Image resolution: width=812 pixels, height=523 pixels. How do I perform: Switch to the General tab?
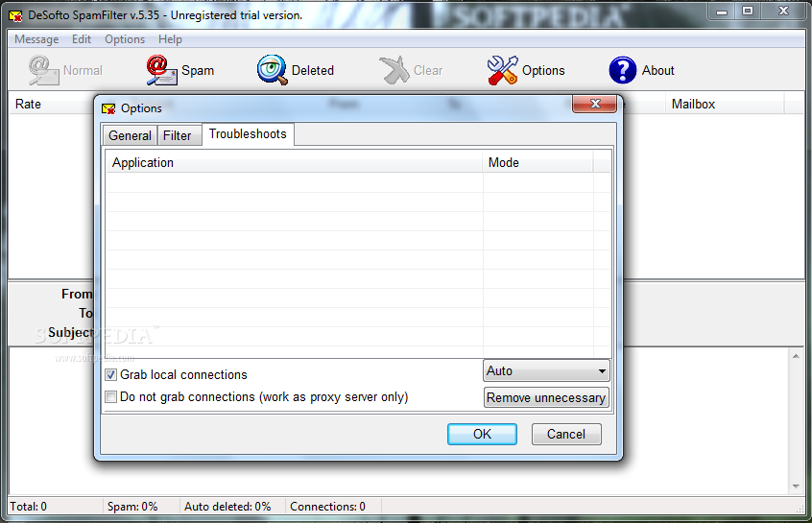tap(130, 135)
